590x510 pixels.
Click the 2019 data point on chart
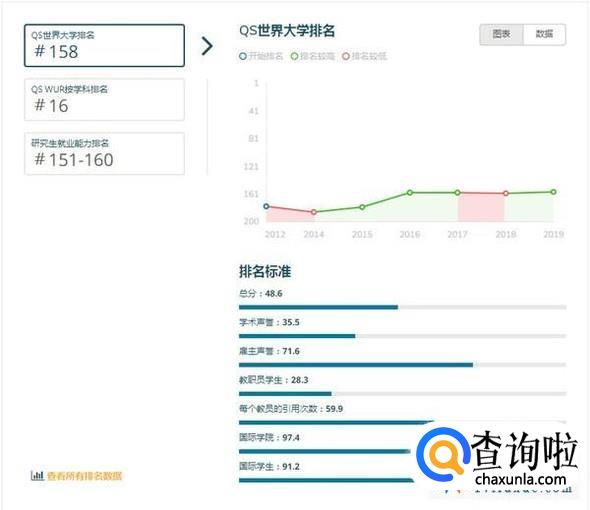tap(554, 192)
